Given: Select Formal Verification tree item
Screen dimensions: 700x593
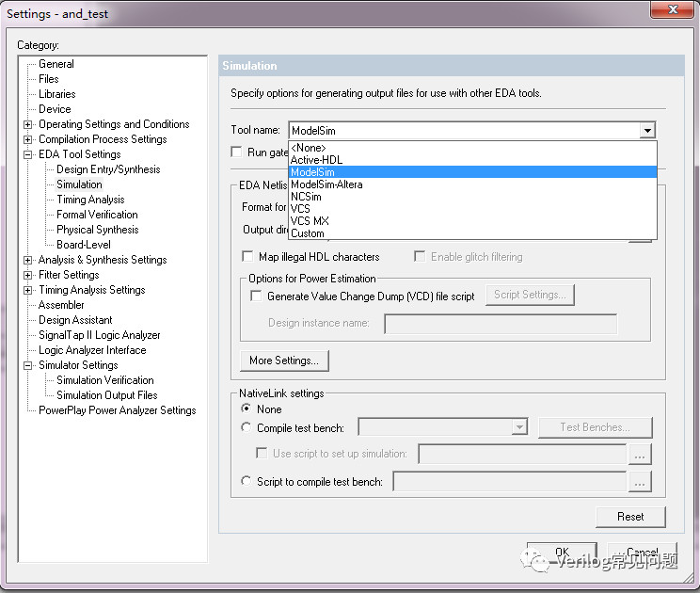Looking at the screenshot, I should pos(97,215).
